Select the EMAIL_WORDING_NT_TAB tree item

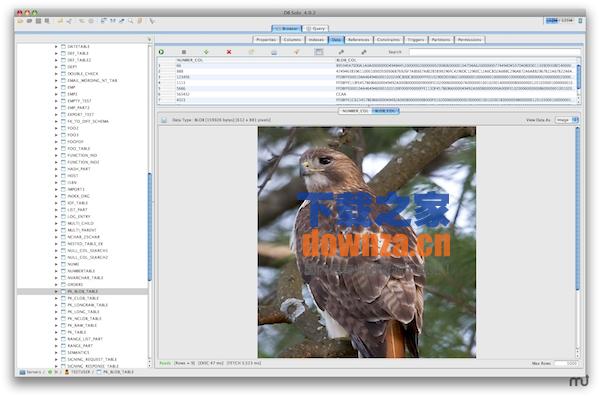(92, 80)
